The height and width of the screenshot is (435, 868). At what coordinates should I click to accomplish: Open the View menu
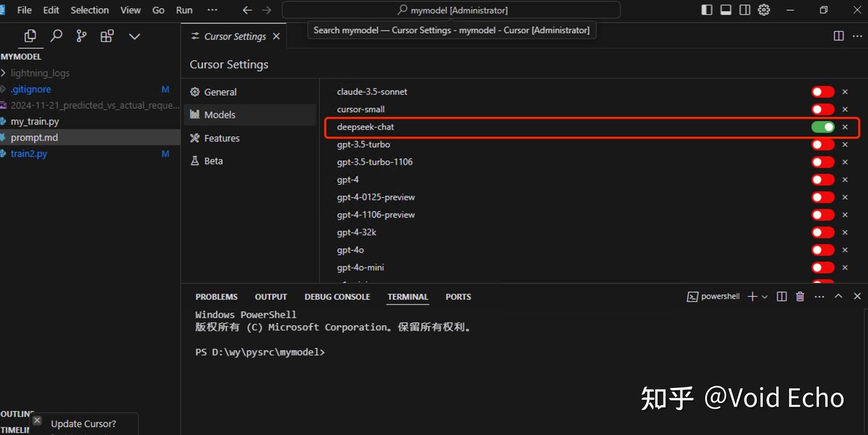[131, 10]
